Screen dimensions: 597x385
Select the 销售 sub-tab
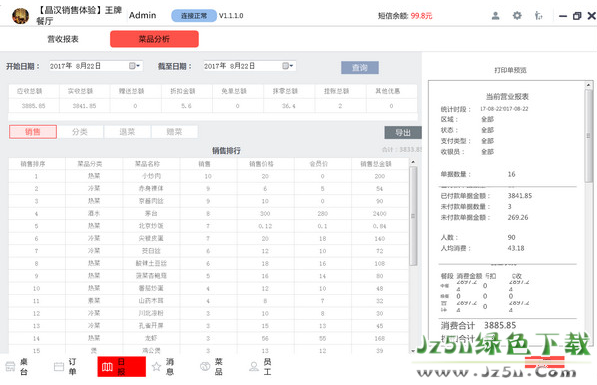pyautogui.click(x=33, y=132)
